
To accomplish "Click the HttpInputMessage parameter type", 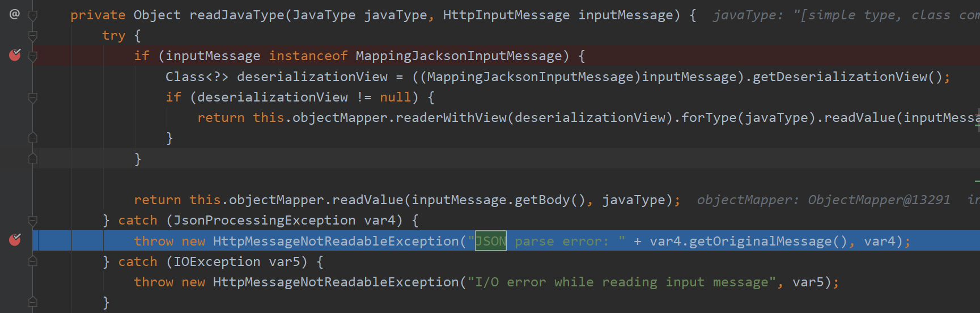I will click(x=506, y=15).
